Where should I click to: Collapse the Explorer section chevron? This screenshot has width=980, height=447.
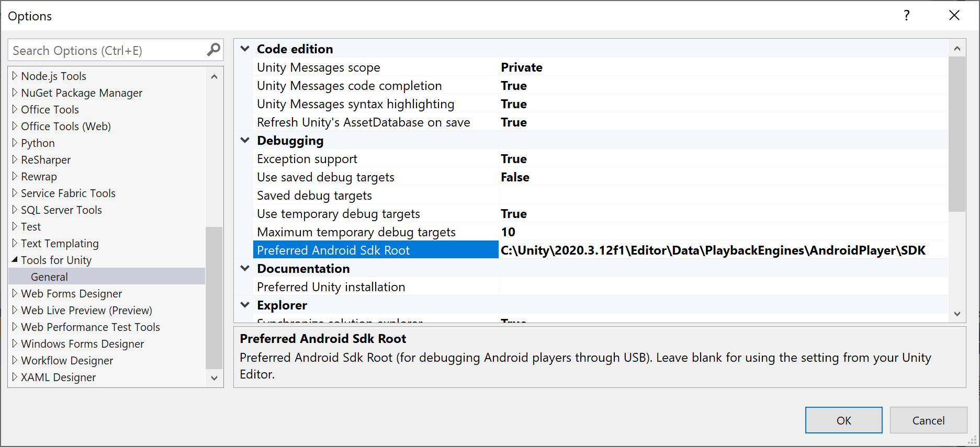245,305
